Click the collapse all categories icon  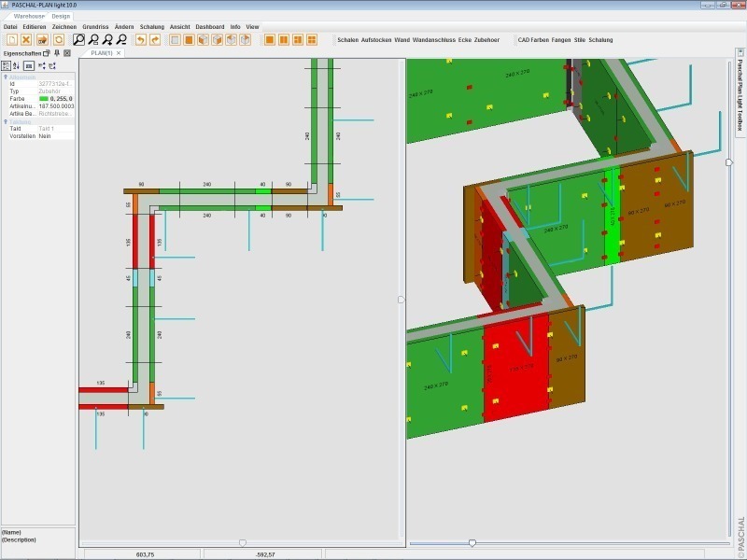[52, 65]
